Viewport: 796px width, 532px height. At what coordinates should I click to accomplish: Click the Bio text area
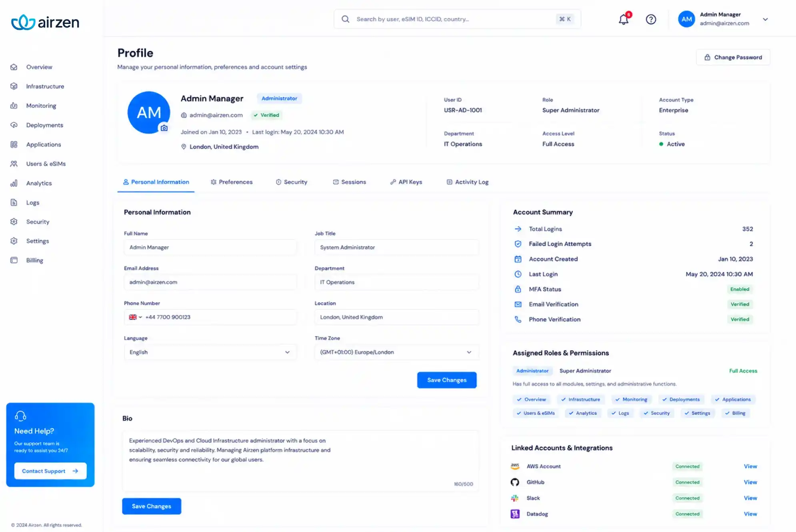300,460
